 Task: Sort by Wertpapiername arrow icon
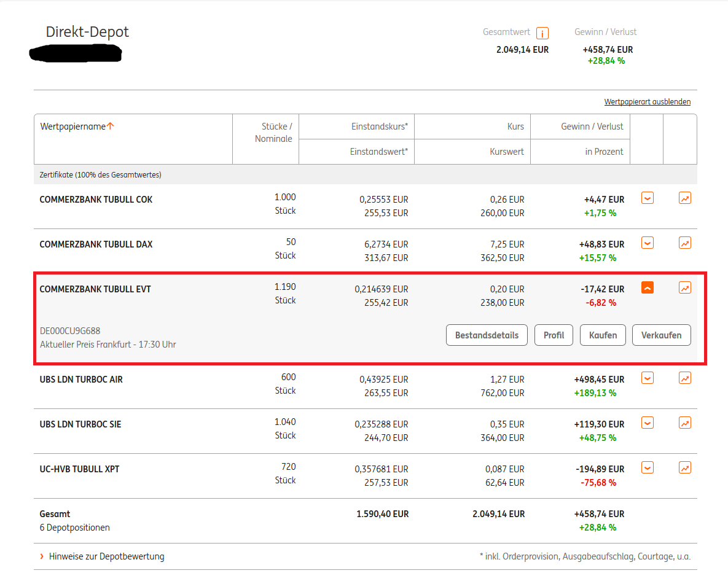(111, 126)
